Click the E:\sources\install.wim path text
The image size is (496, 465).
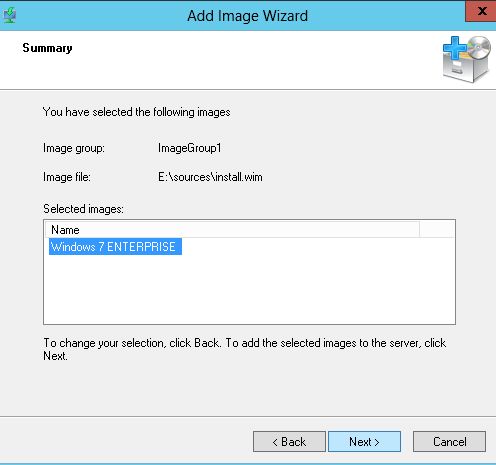[210, 177]
